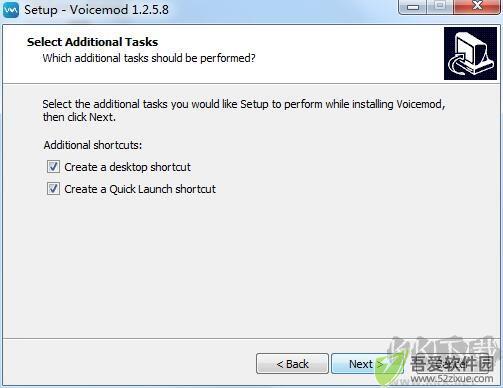Proceed with the Next > button
This screenshot has height=388, width=503.
[x=367, y=364]
